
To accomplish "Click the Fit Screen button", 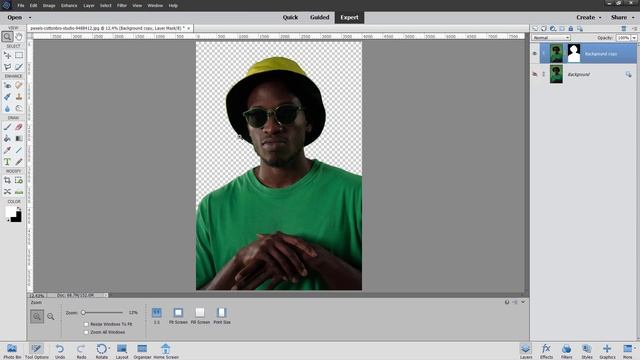I will click(x=178, y=316).
